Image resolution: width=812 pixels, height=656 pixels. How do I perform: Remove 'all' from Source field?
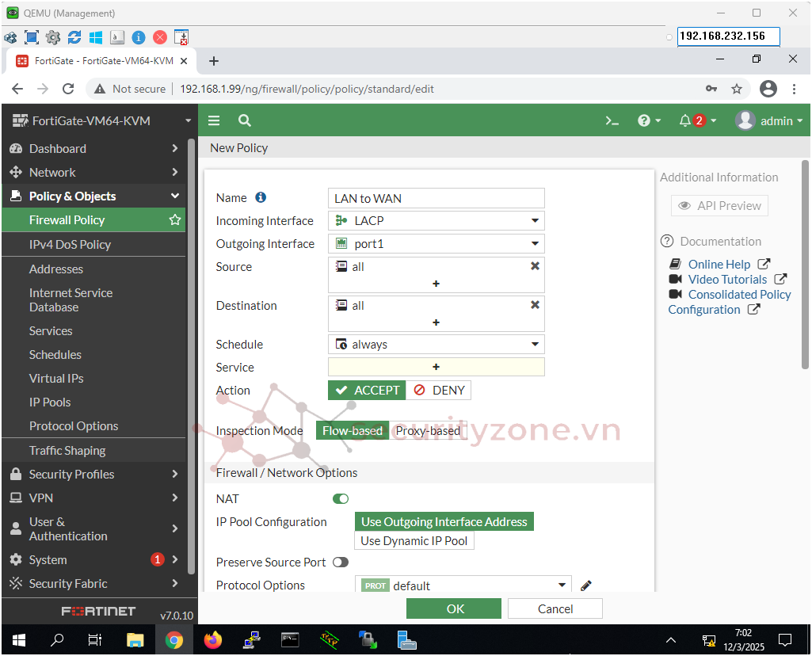click(x=535, y=267)
